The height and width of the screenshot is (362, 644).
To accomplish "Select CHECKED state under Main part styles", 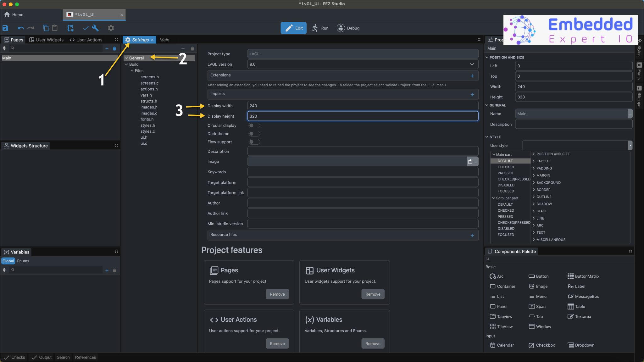I will (505, 167).
